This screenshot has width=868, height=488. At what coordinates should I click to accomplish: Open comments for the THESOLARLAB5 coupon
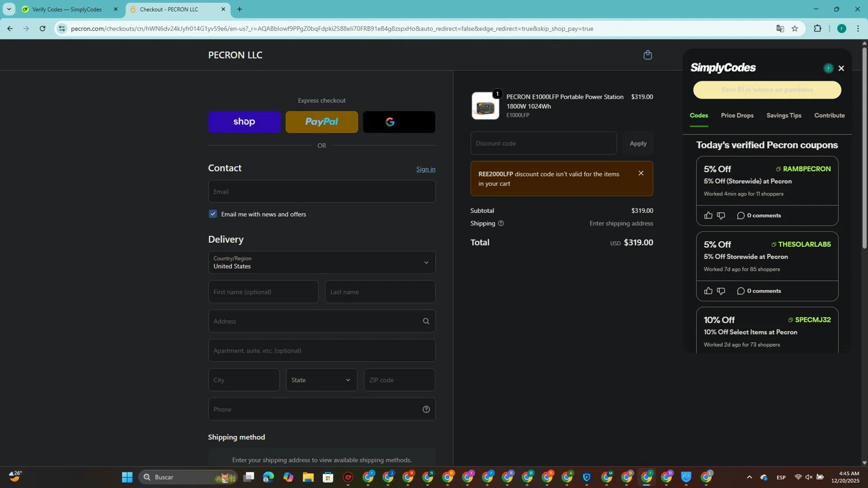tap(759, 291)
